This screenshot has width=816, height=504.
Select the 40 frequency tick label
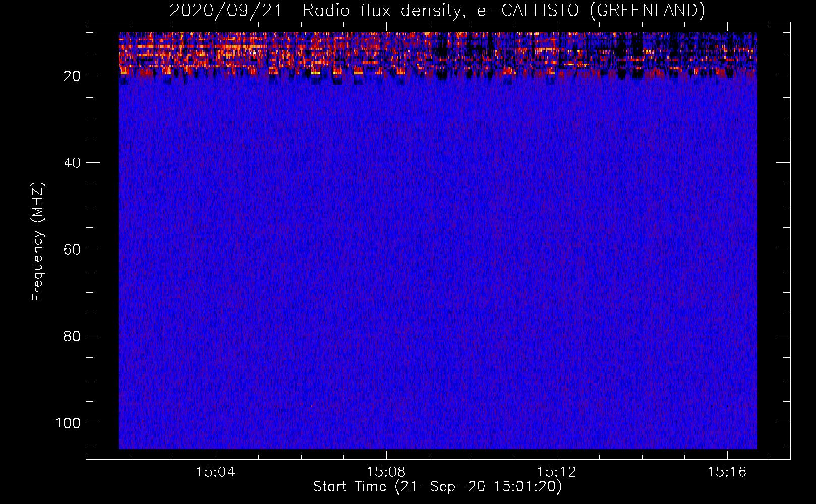click(x=72, y=163)
